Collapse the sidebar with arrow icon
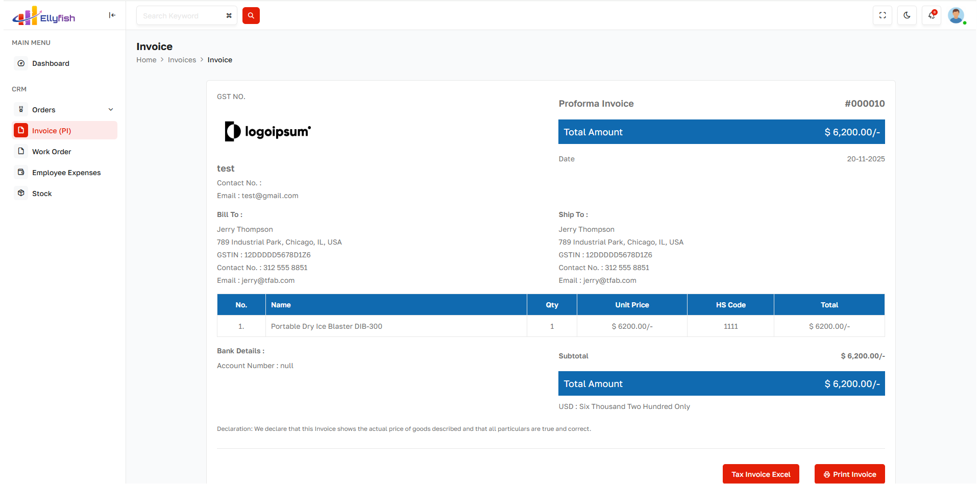The image size is (980, 484). 112,15
